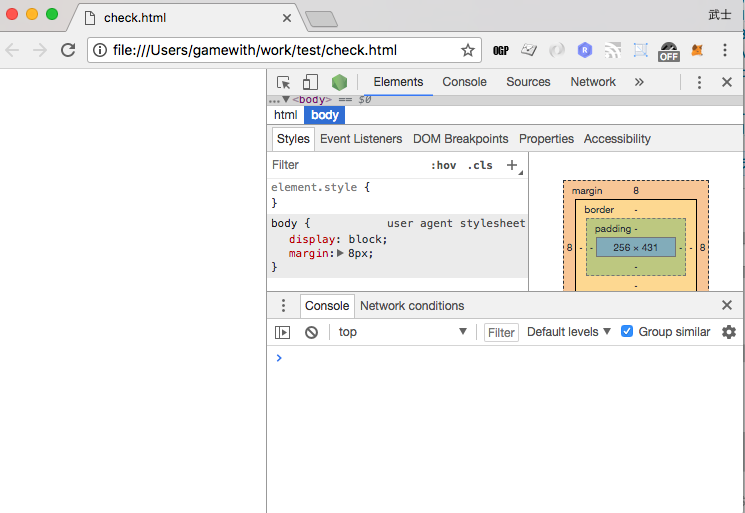Open the Default levels dropdown
Image resolution: width=745 pixels, height=513 pixels.
pyautogui.click(x=568, y=332)
